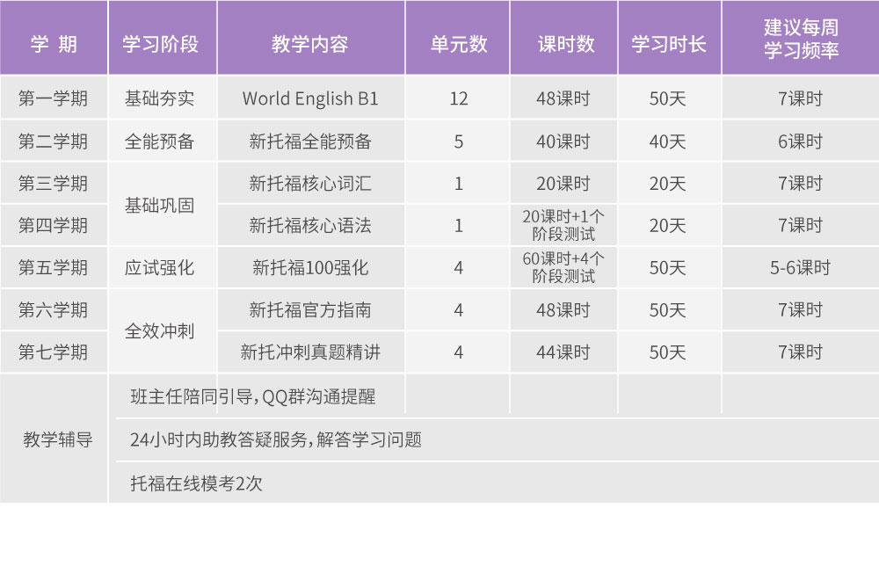Click the 第一学期 row label

point(54,98)
